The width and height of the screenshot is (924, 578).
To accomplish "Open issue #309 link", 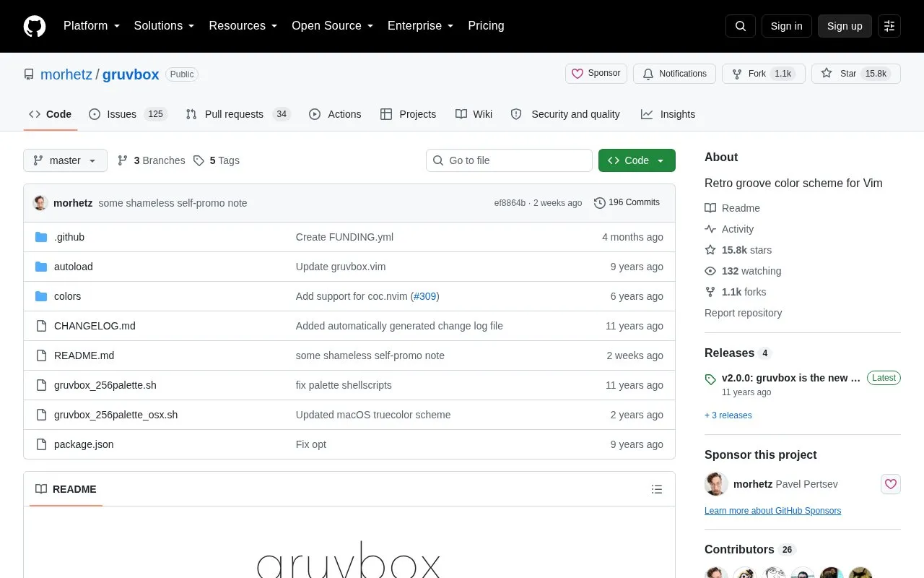I will point(424,296).
